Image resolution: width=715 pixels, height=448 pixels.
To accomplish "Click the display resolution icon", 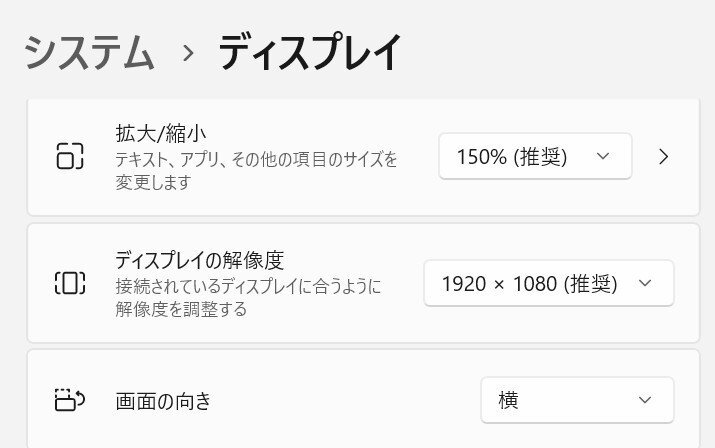I will pyautogui.click(x=70, y=283).
